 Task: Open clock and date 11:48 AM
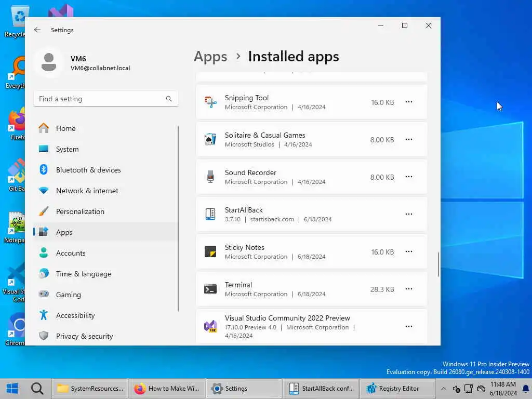tap(503, 389)
